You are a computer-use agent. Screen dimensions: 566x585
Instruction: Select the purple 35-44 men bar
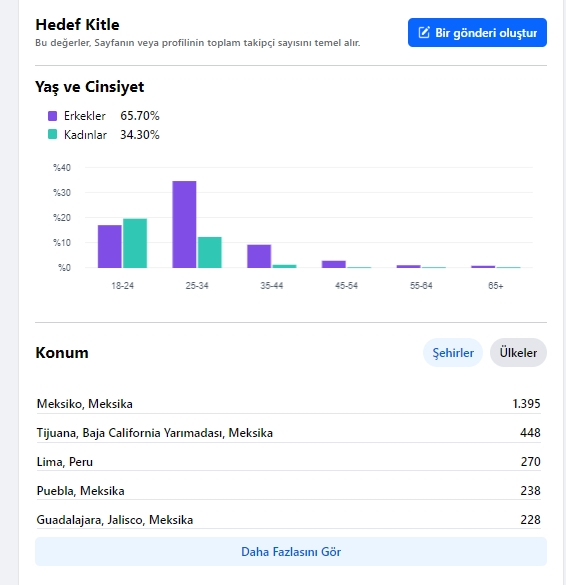coord(259,256)
